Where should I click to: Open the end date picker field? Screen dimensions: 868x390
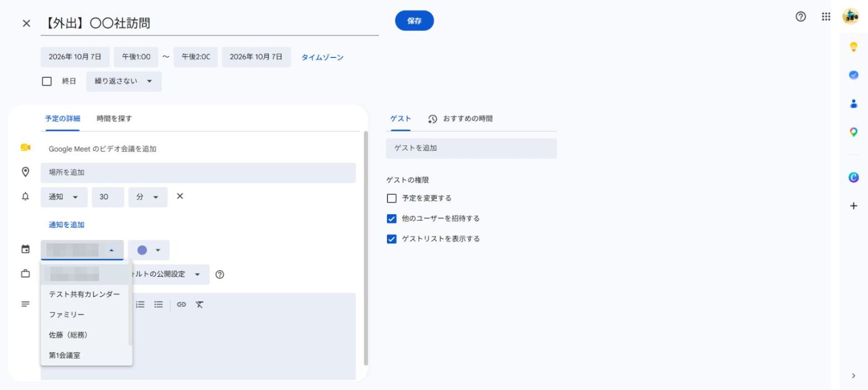[256, 57]
